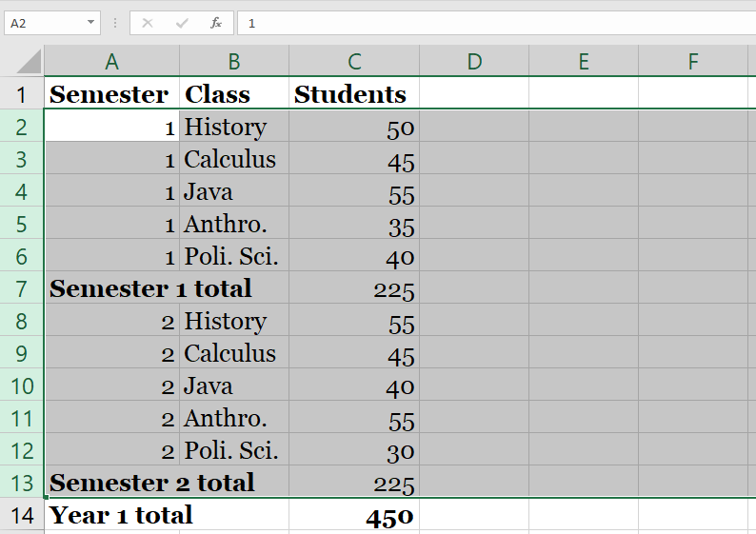Viewport: 756px width, 534px height.
Task: Click the 225 value in row 7
Action: click(x=354, y=288)
